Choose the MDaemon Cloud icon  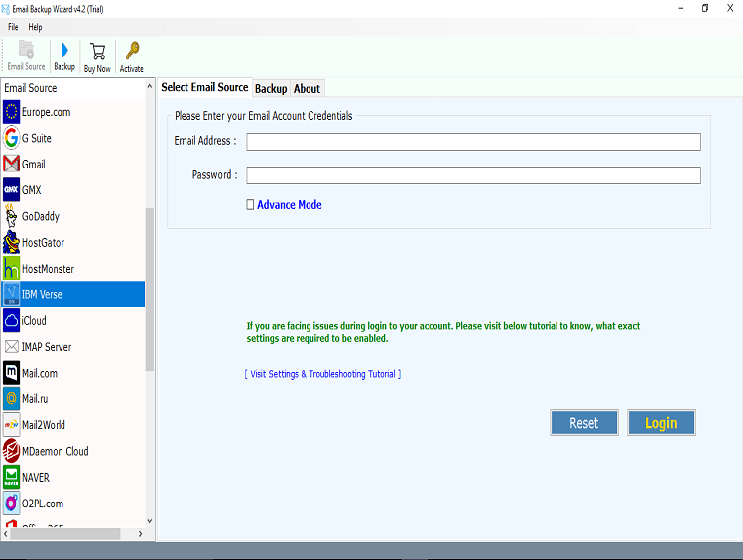pos(11,451)
